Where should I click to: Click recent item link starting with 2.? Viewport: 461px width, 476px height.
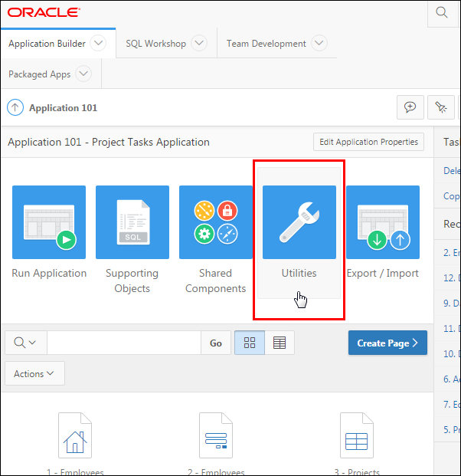(452, 253)
